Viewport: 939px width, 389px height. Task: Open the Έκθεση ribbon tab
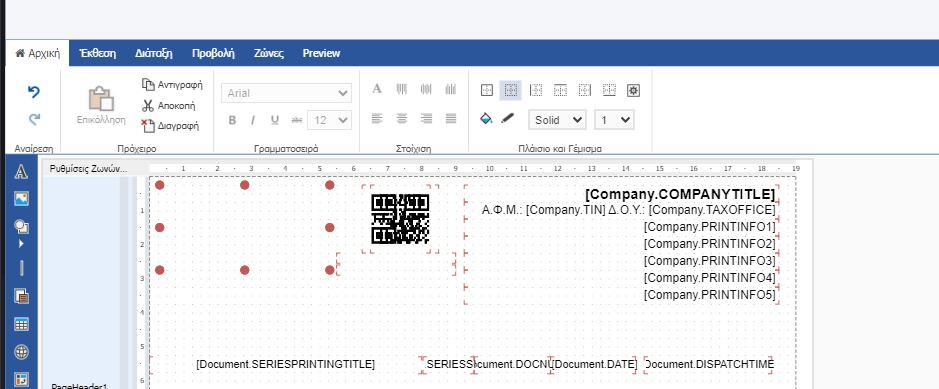98,53
